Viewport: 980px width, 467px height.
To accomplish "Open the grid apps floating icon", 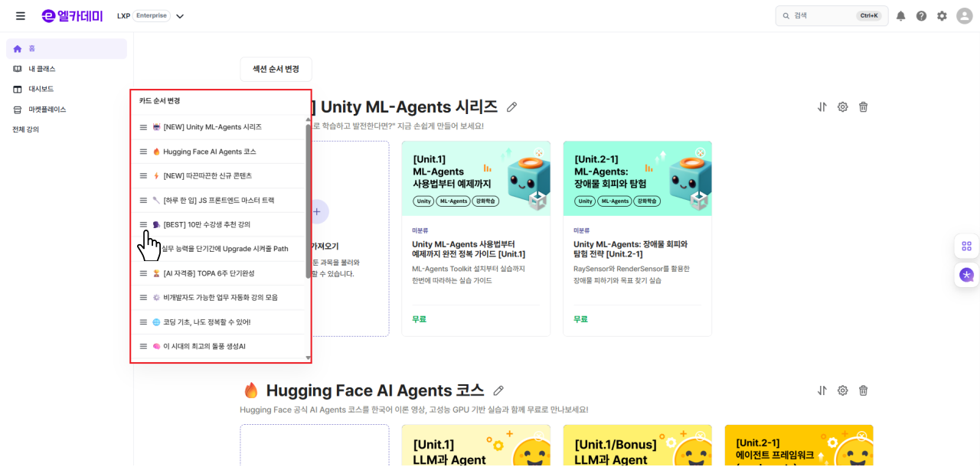I will 967,247.
